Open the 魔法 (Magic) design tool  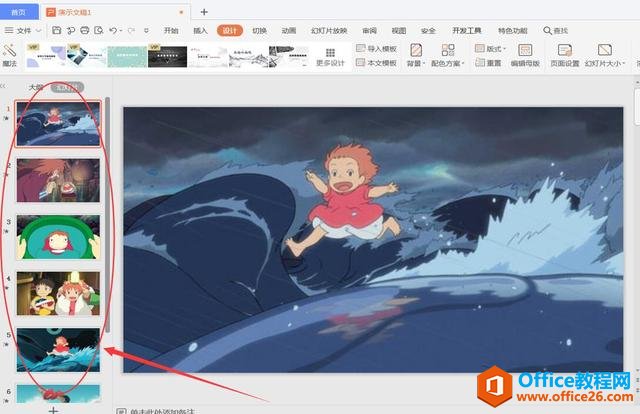(x=10, y=55)
